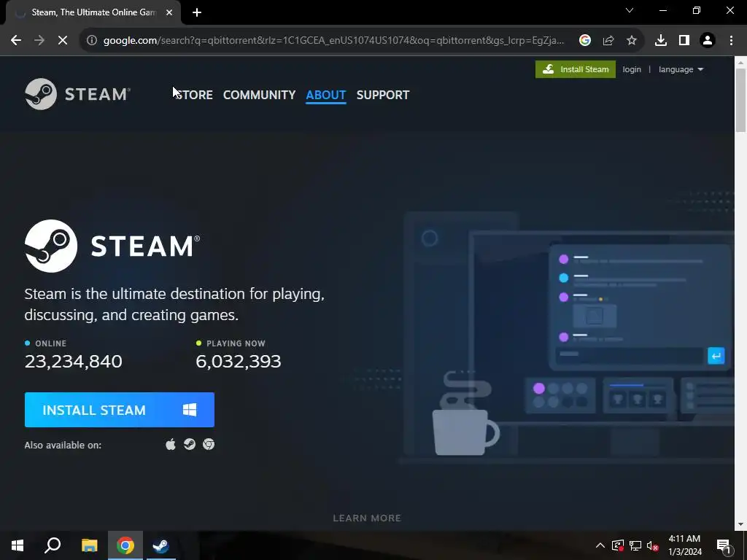The height and width of the screenshot is (560, 747).
Task: Open the COMMUNITY menu item
Action: point(259,95)
